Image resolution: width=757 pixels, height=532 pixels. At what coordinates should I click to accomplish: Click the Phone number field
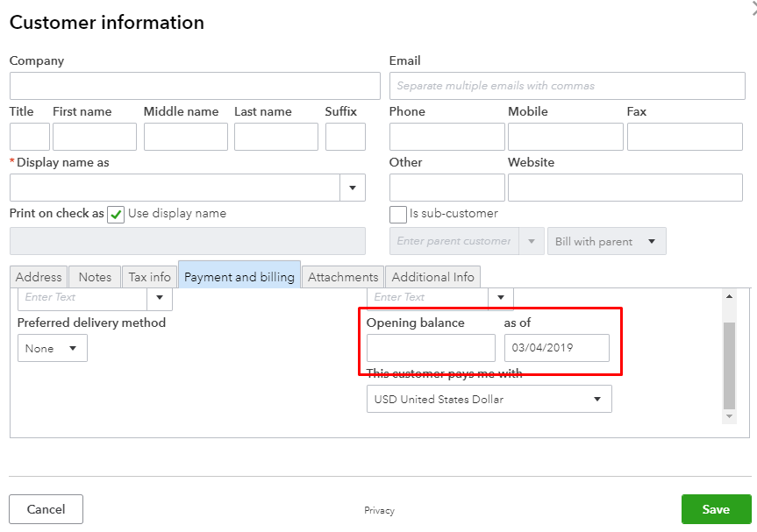coord(447,137)
